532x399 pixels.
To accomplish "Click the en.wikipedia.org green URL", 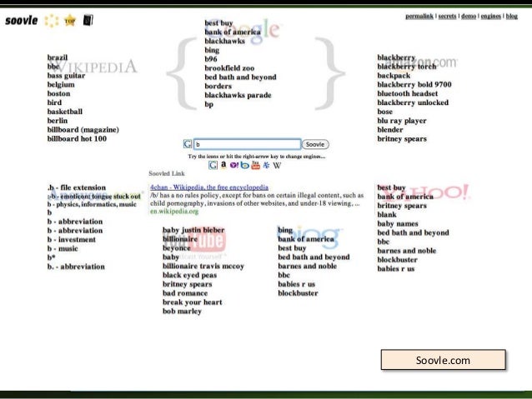I will click(x=174, y=212).
